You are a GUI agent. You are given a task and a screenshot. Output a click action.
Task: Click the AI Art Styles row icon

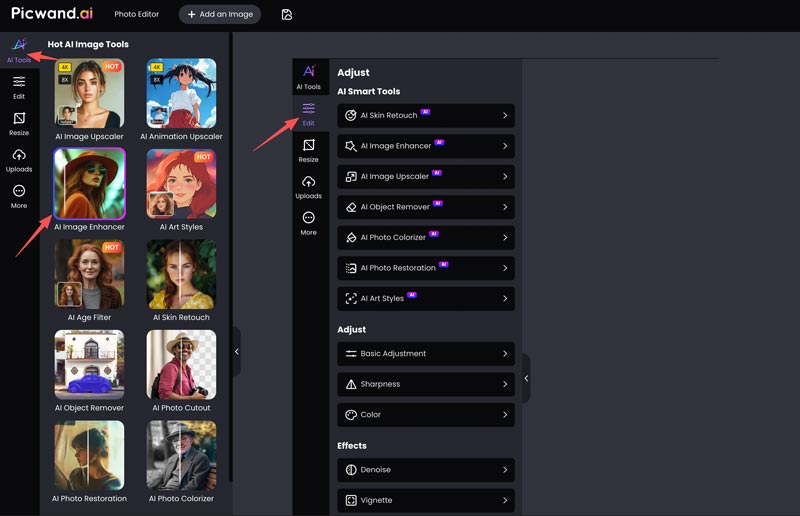[351, 299]
